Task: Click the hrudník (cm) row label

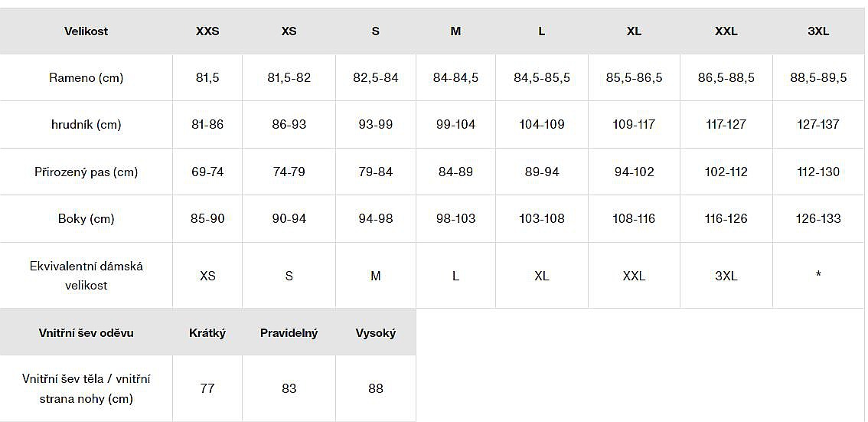Action: (x=86, y=125)
